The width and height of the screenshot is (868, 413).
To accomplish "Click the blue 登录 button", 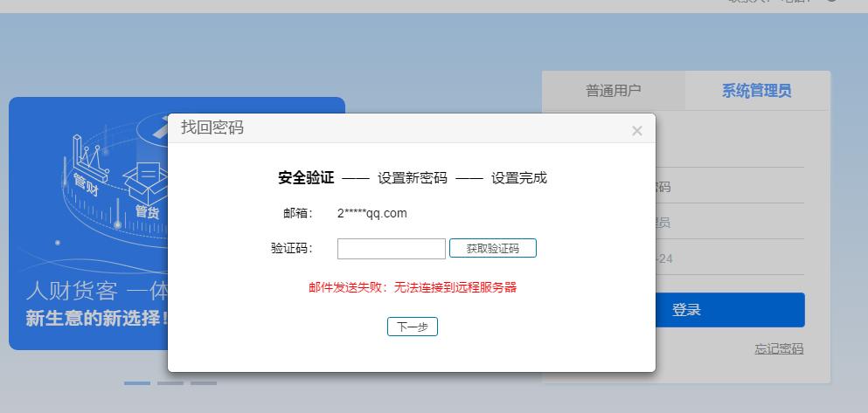I will point(730,310).
